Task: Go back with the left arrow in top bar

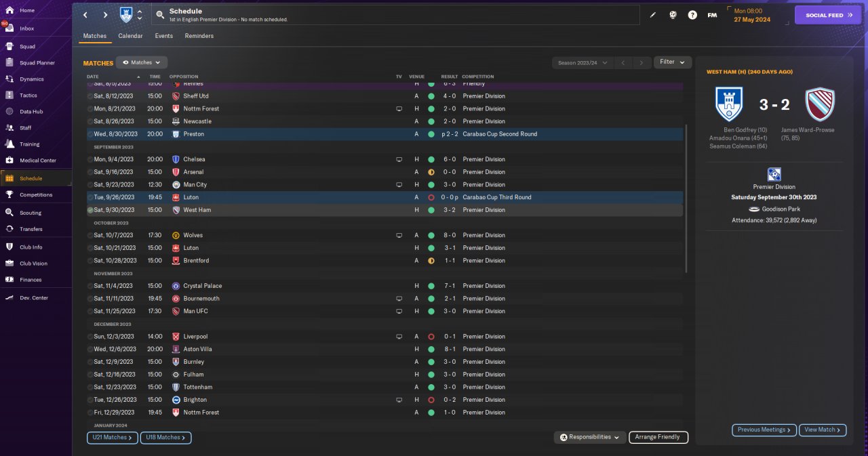Action: coord(85,14)
